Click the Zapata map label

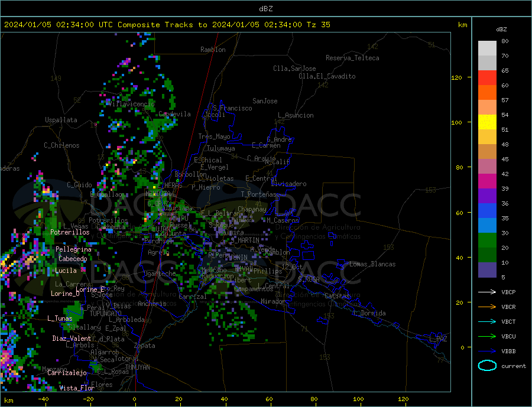145,346
